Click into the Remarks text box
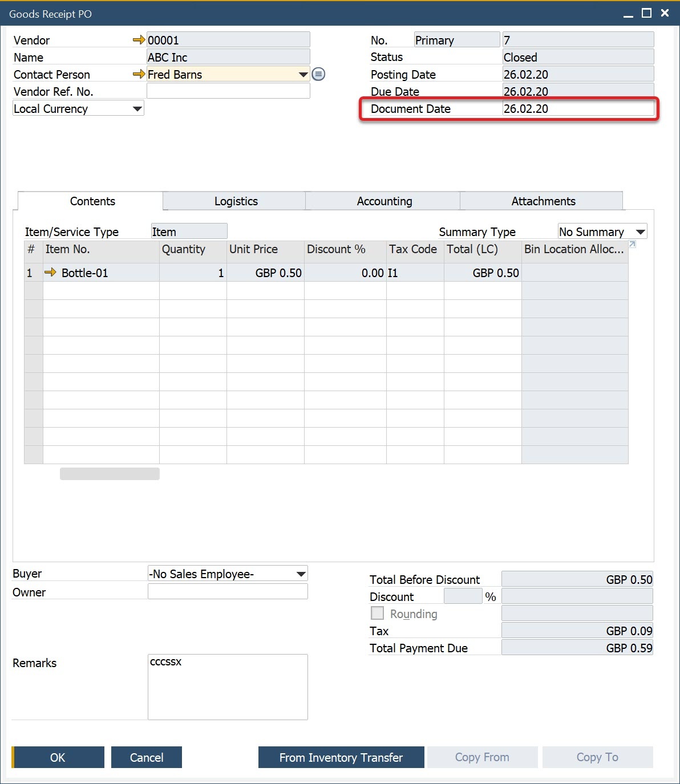This screenshot has height=784, width=680. coord(228,686)
